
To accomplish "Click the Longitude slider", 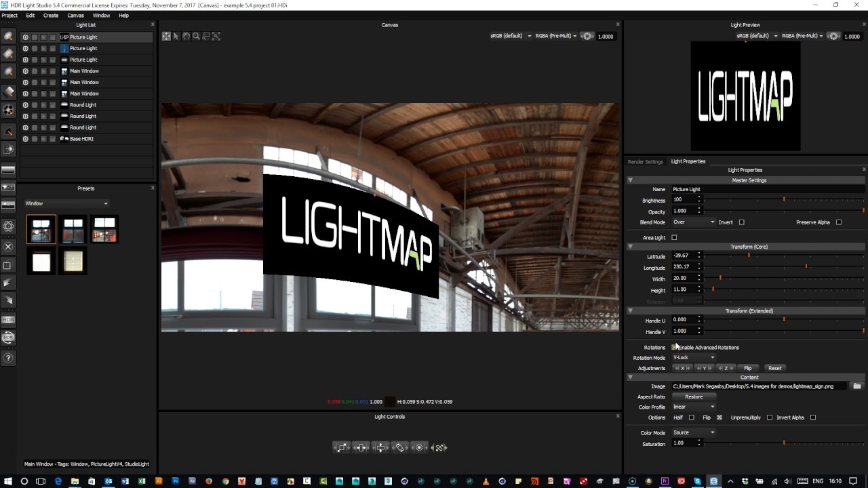I will tap(785, 267).
